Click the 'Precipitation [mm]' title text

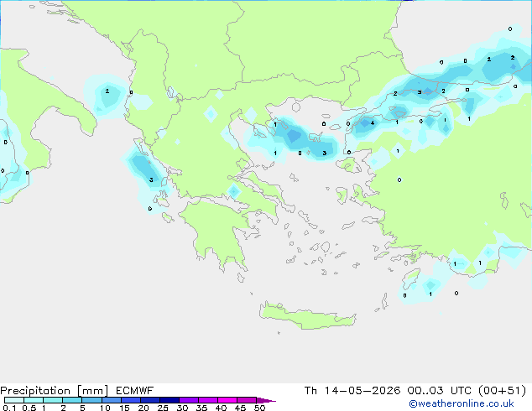point(55,391)
